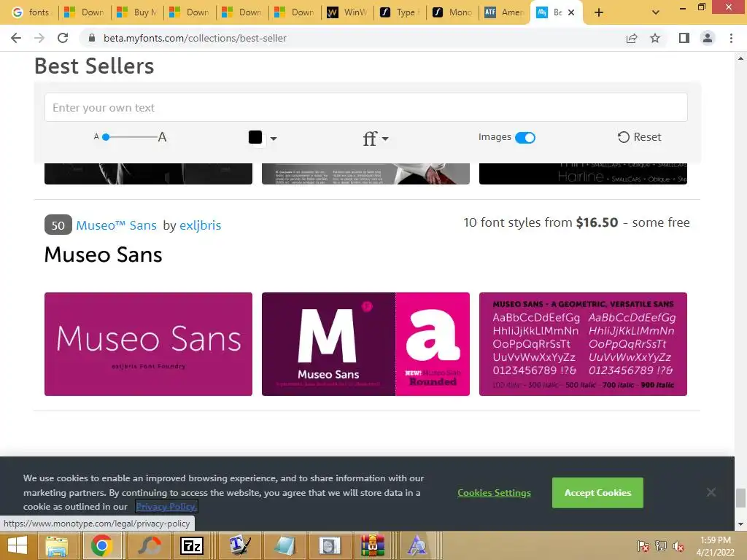Open WinRAR from the taskbar
The height and width of the screenshot is (560, 747).
click(x=372, y=545)
